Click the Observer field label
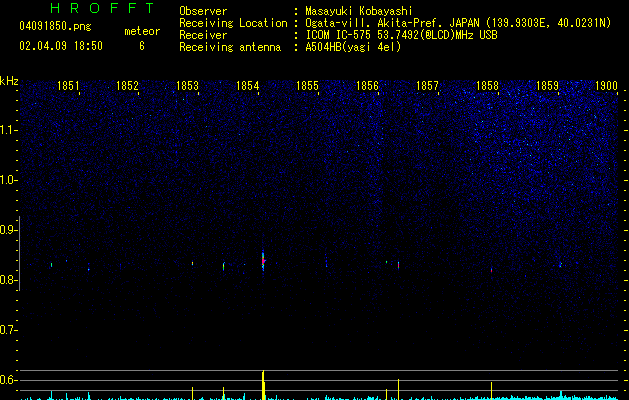629x400 pixels. (x=203, y=11)
